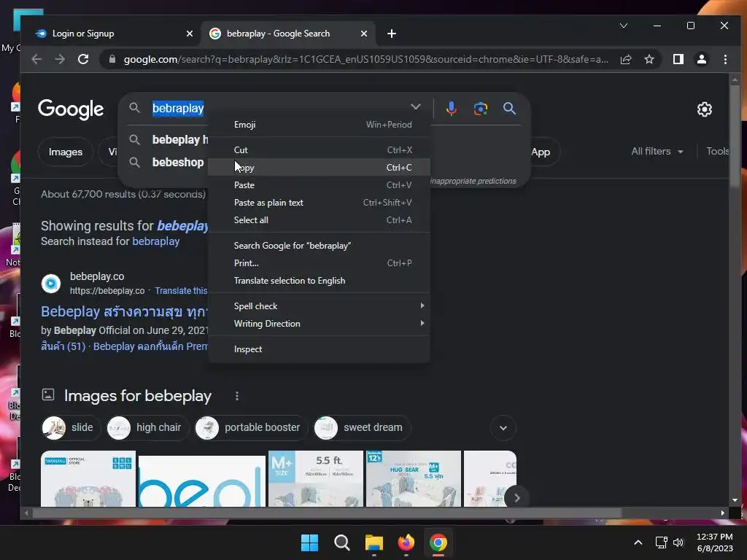747x560 pixels.
Task: Choose Search Google for "bebraplay"
Action: 320,246
